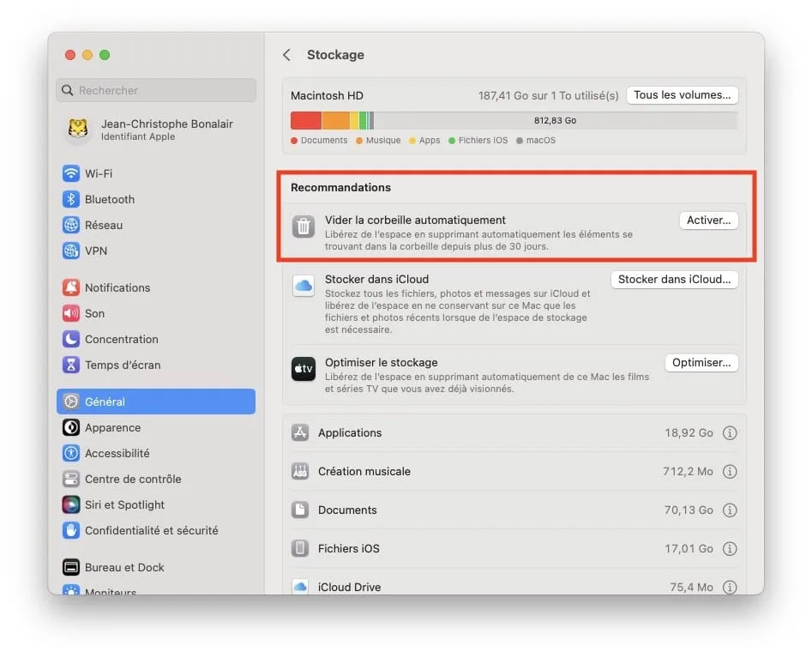
Task: Click the macOS legend label
Action: tap(541, 141)
